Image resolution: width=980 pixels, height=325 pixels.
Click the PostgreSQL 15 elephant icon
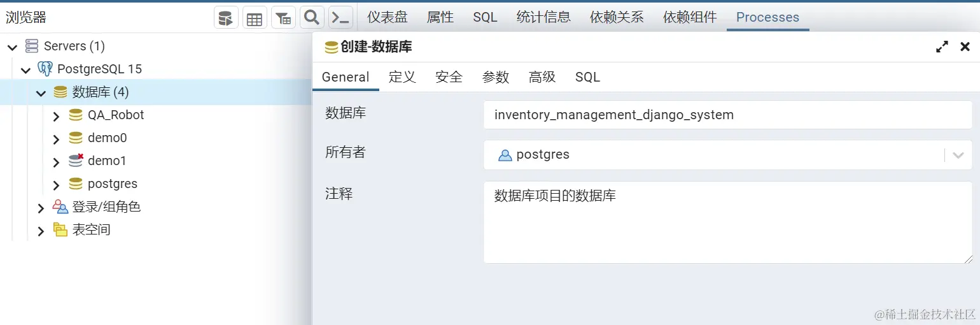45,69
